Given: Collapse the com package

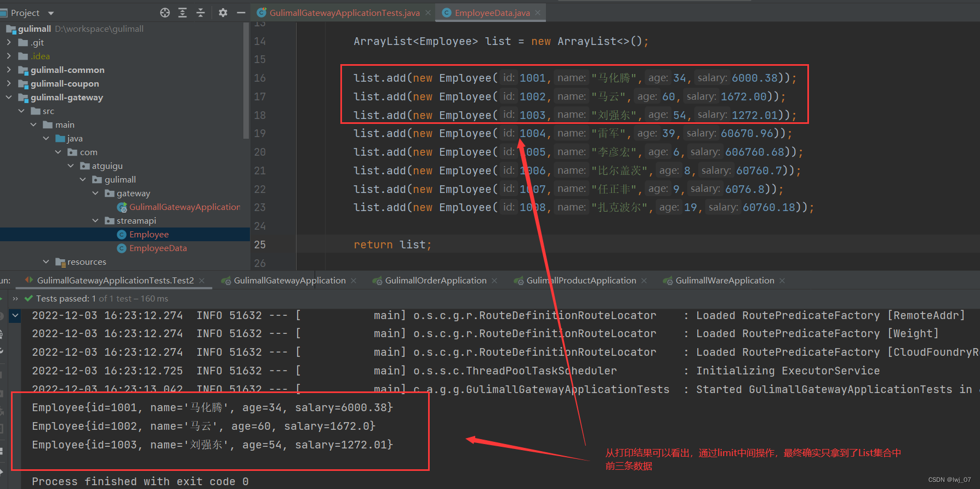Looking at the screenshot, I should point(58,152).
